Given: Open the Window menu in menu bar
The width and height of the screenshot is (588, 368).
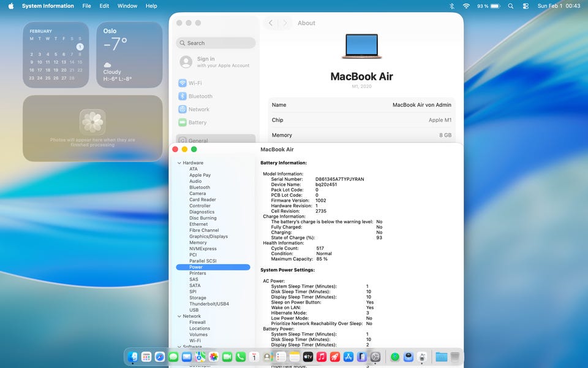Looking at the screenshot, I should tap(127, 6).
